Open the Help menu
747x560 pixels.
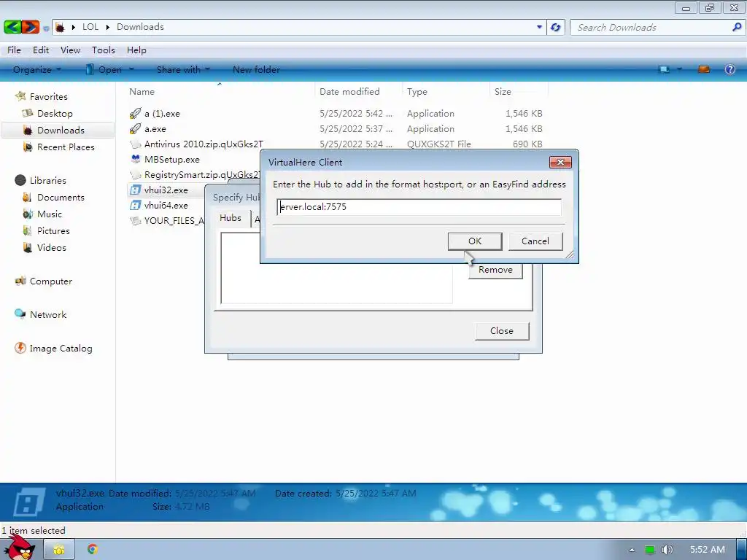pos(136,50)
